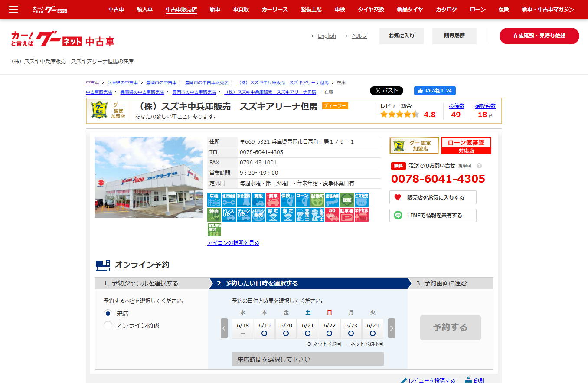Pick the 6/21 Saturday date slot
This screenshot has height=383, width=588.
click(308, 329)
